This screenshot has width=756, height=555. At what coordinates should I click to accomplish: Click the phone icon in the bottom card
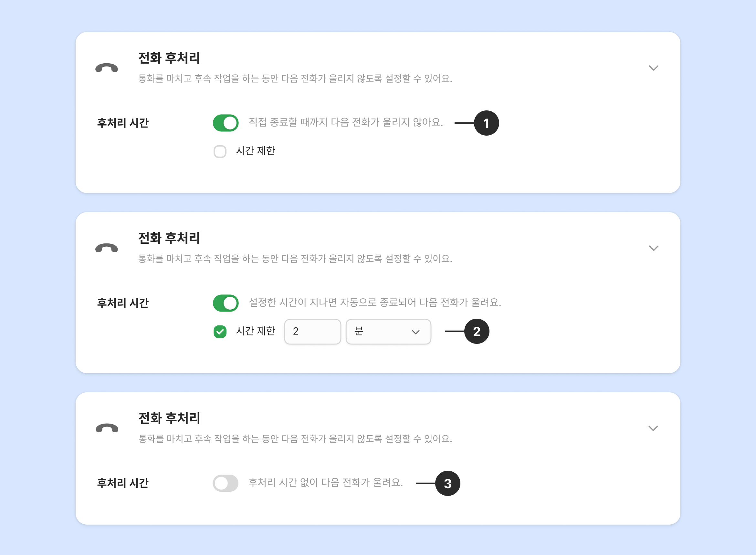pyautogui.click(x=107, y=428)
